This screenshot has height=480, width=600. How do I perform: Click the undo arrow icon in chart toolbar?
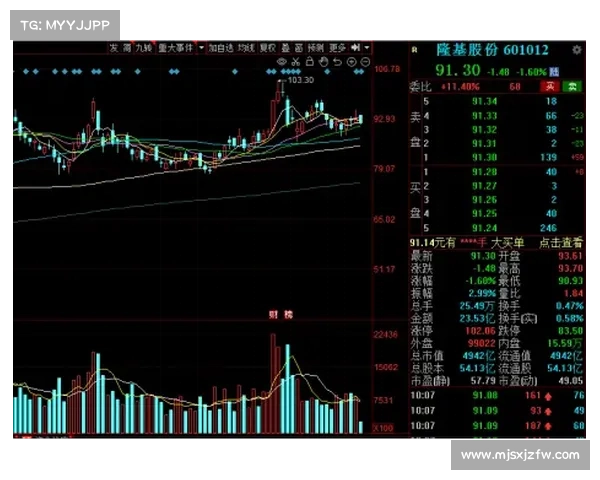tap(337, 62)
